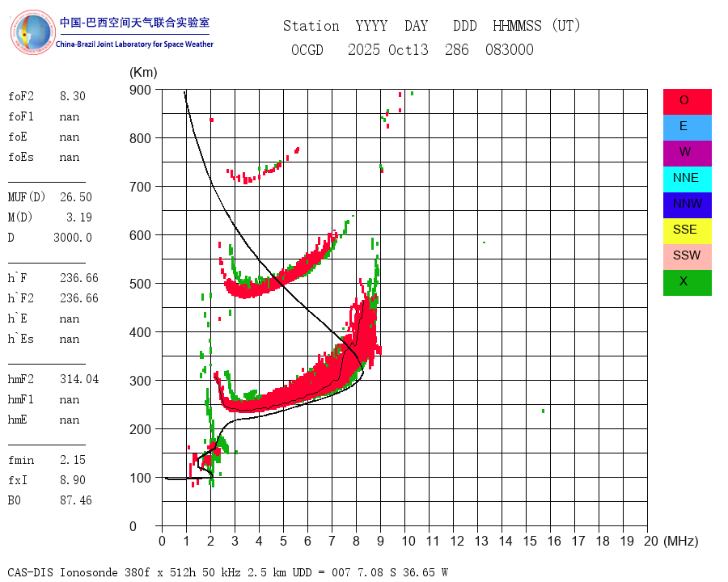
Task: Click the (Km) axis unit label
Action: click(143, 73)
